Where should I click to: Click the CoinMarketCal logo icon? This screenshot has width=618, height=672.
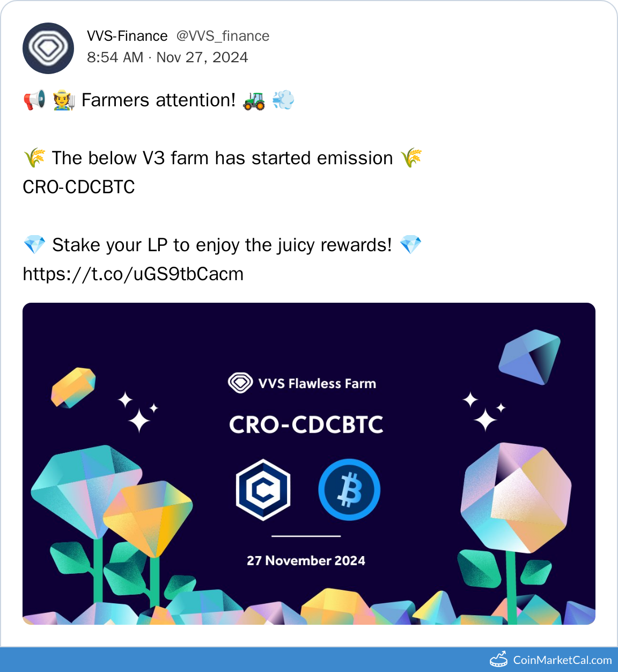[498, 659]
